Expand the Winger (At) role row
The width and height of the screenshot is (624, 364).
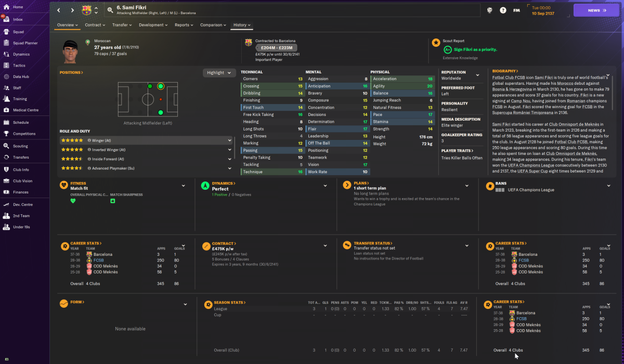pyautogui.click(x=147, y=140)
